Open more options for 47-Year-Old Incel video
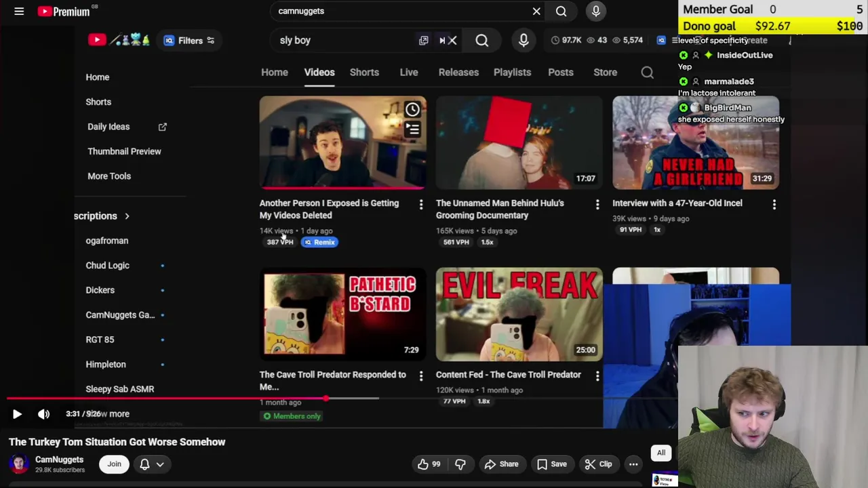 [774, 204]
